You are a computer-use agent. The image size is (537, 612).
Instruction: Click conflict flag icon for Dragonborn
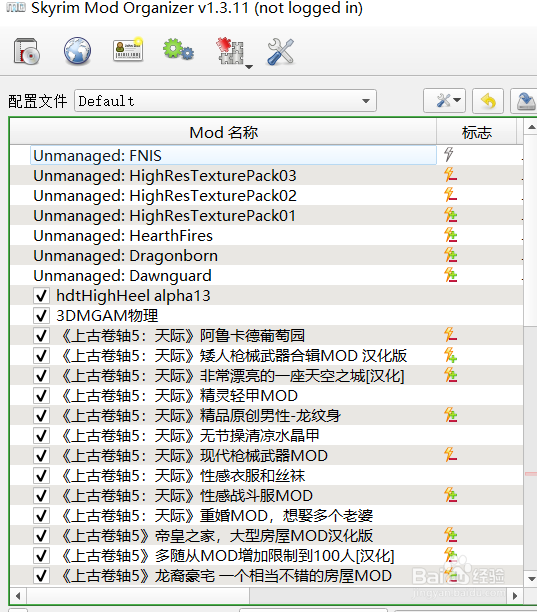(450, 254)
